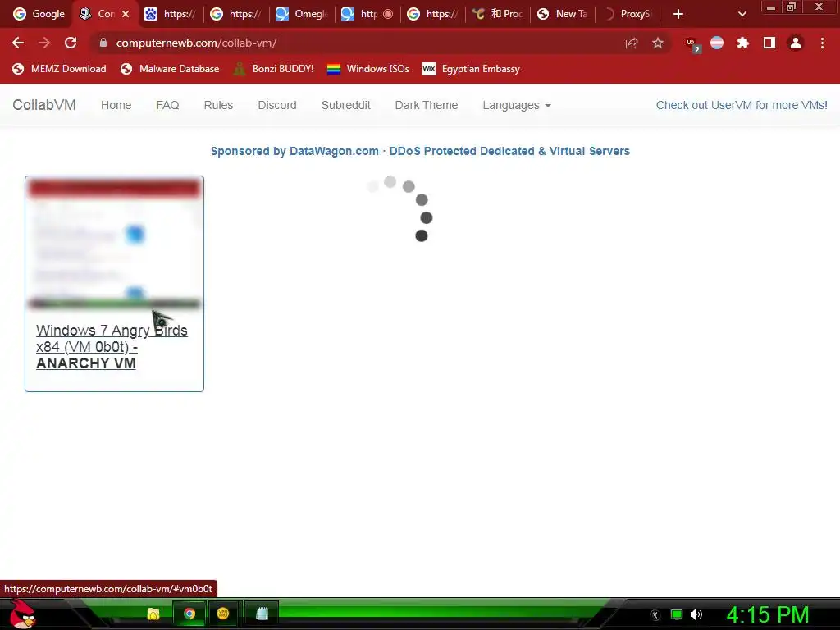Open the Malware Database bookmark
This screenshot has width=840, height=630.
tap(170, 69)
